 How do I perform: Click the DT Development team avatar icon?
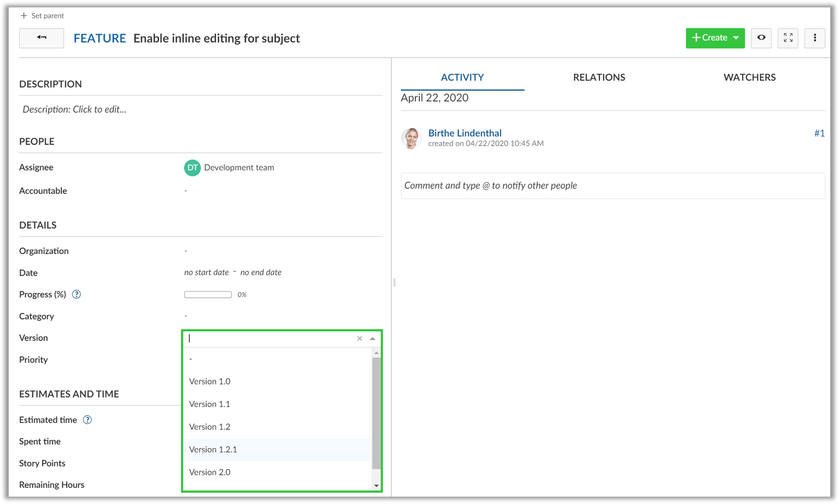coord(192,168)
